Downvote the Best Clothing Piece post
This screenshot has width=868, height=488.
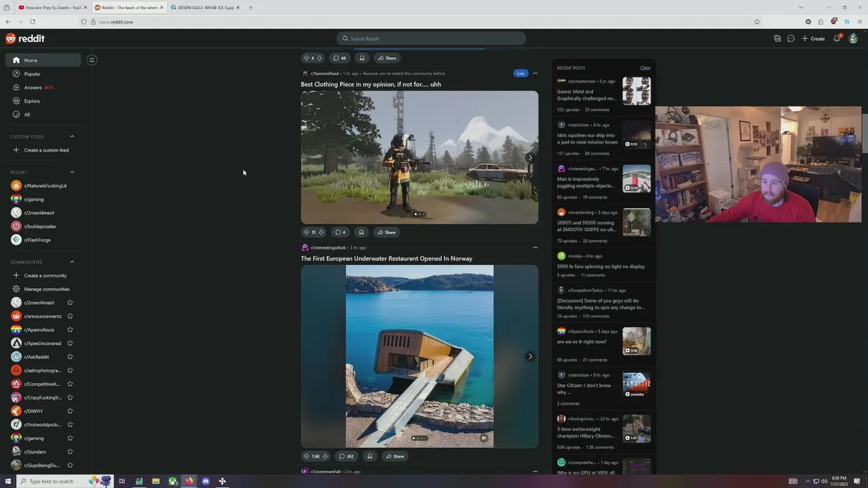coord(321,232)
